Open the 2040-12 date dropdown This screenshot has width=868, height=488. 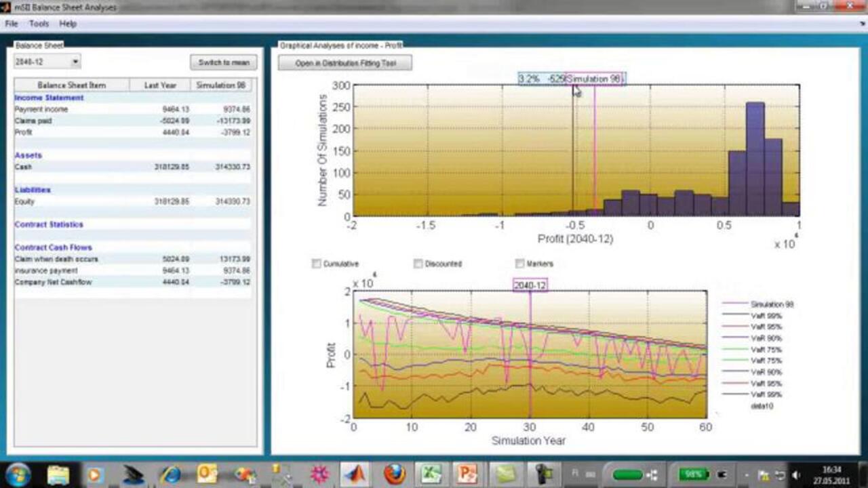tap(75, 61)
